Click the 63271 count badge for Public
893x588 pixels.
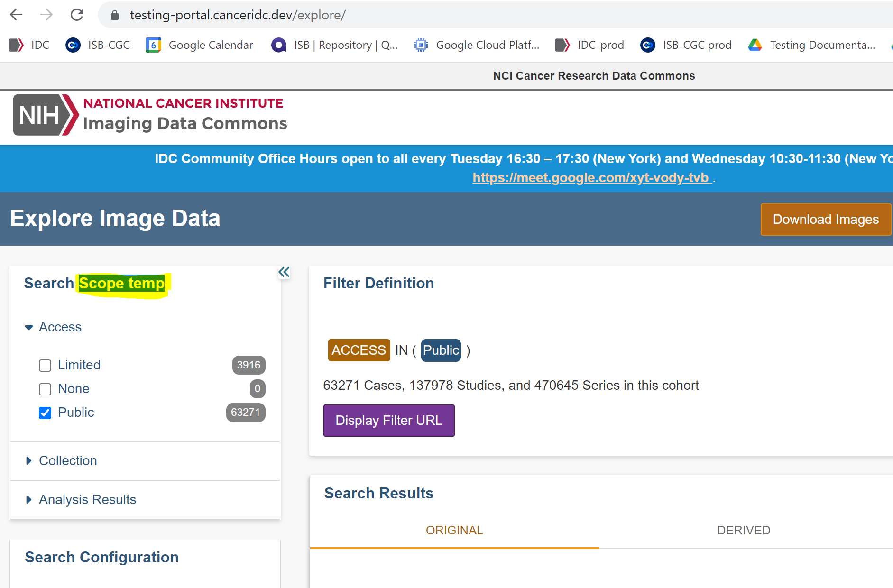[x=245, y=413]
